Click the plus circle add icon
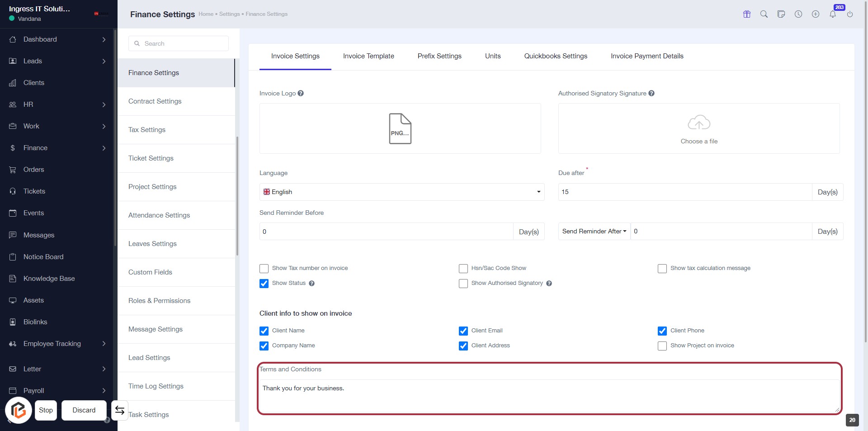The image size is (868, 431). 815,14
